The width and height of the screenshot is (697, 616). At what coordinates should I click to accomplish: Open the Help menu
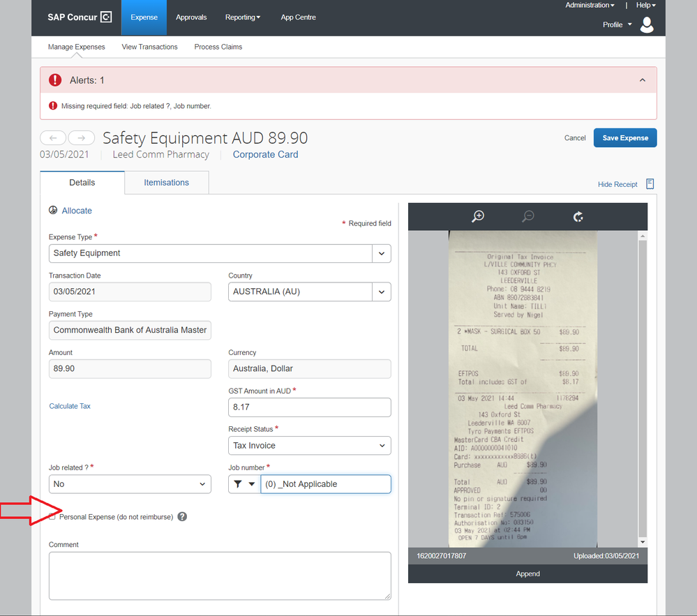pos(645,6)
